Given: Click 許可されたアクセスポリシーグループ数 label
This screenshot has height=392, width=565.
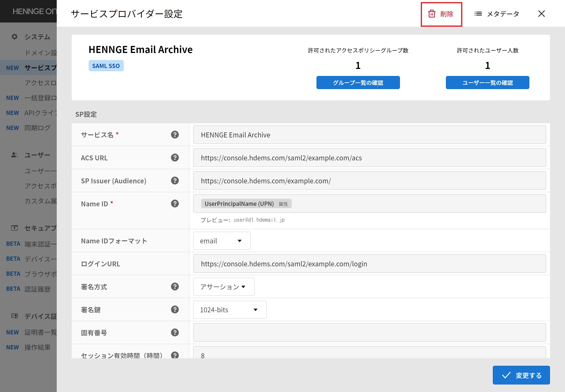Looking at the screenshot, I should click(358, 50).
